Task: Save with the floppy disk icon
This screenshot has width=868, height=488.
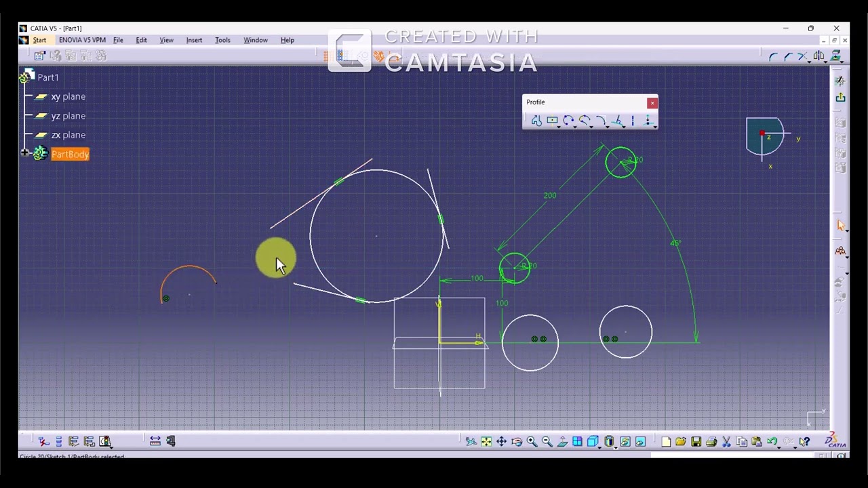Action: pos(696,442)
